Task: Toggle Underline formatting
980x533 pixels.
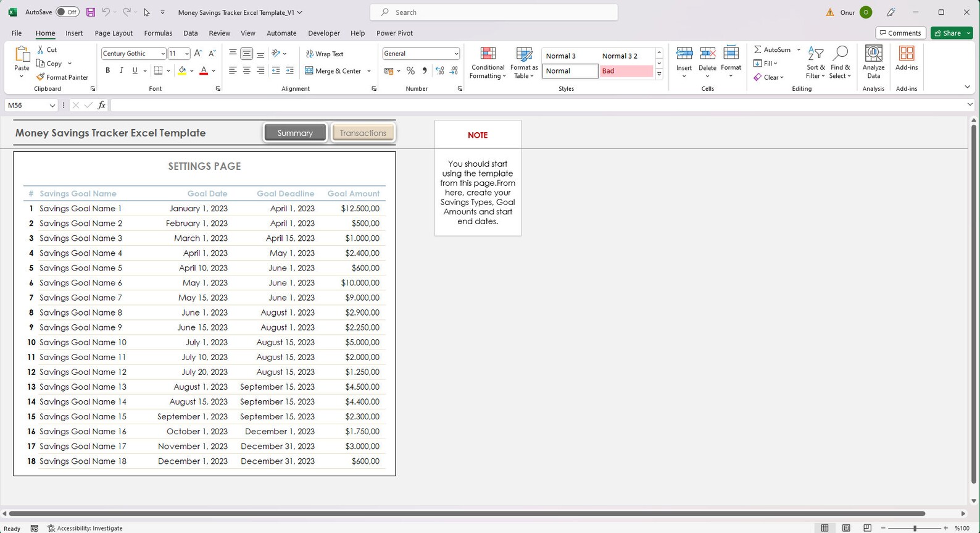Action: 135,70
